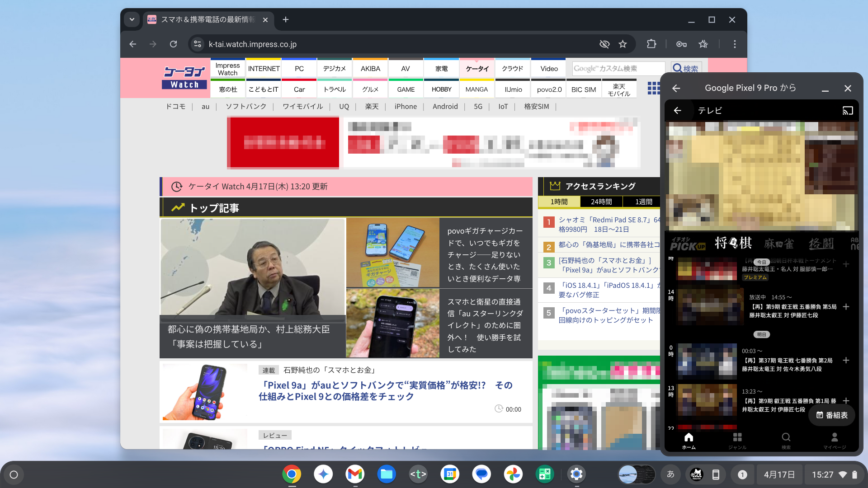Select the デジカメ navigation tab
868x488 pixels.
click(x=335, y=69)
